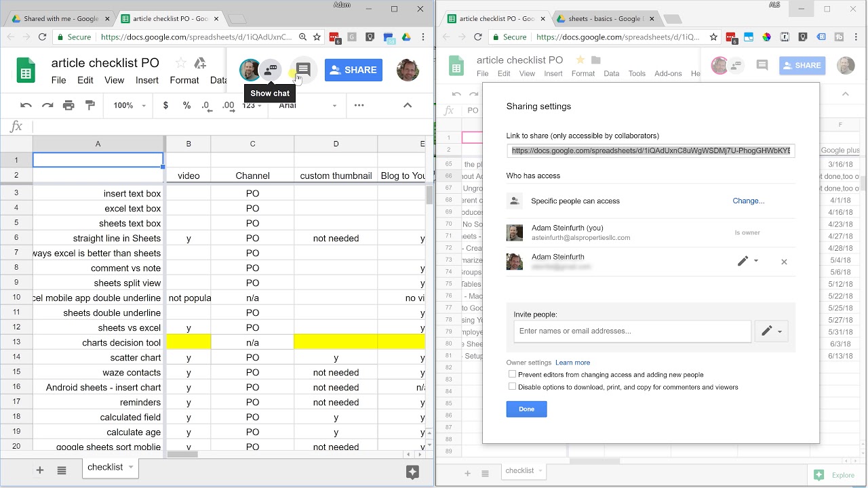This screenshot has width=868, height=488.
Task: Click Done in Sharing settings
Action: [x=526, y=409]
